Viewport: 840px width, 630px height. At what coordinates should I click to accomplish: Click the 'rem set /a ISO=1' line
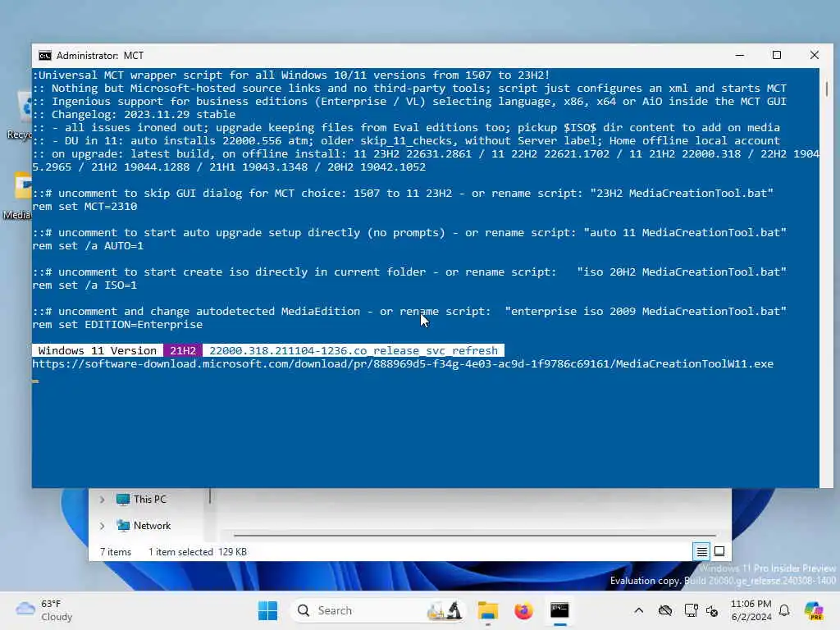(84, 285)
